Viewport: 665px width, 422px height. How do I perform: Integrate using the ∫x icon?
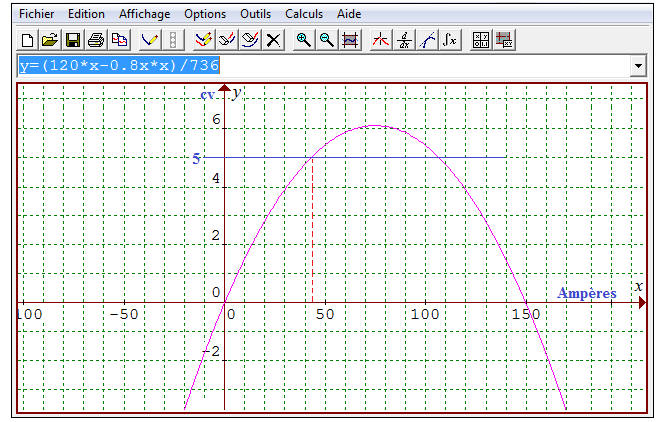click(x=450, y=40)
